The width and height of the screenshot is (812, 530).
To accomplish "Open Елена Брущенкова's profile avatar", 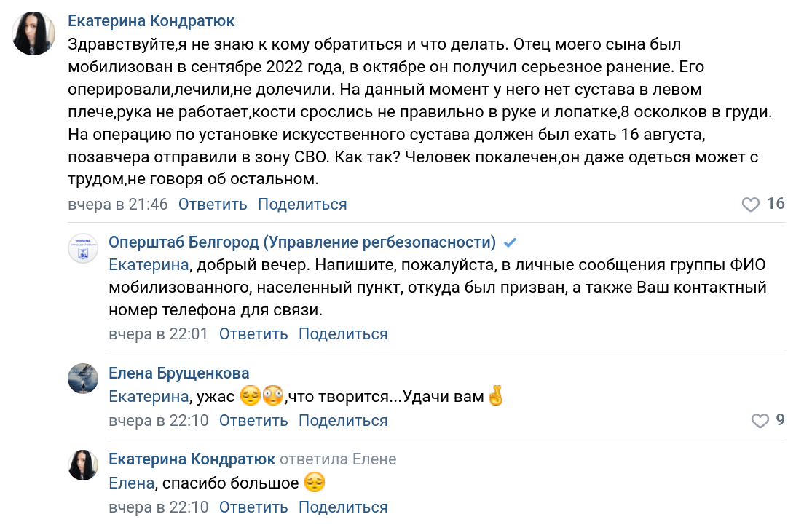I will [x=83, y=379].
